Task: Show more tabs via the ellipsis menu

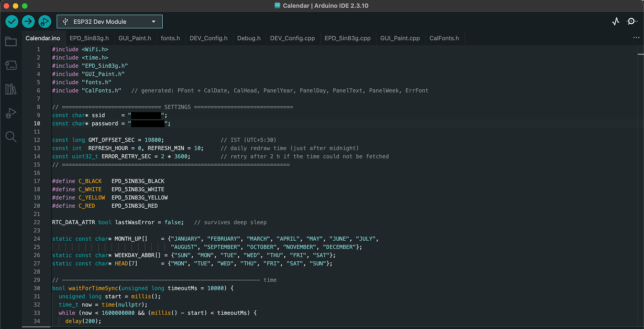Action: click(x=636, y=38)
